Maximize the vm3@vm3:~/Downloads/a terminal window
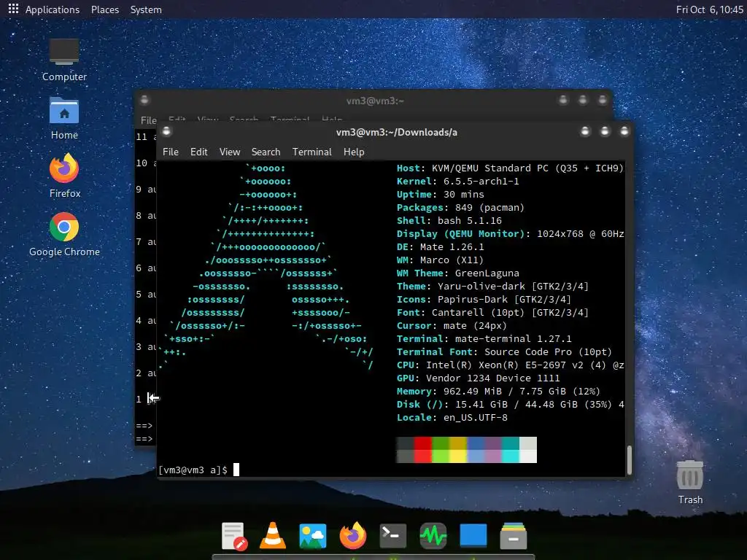Screen dimensions: 747x560 605,131
